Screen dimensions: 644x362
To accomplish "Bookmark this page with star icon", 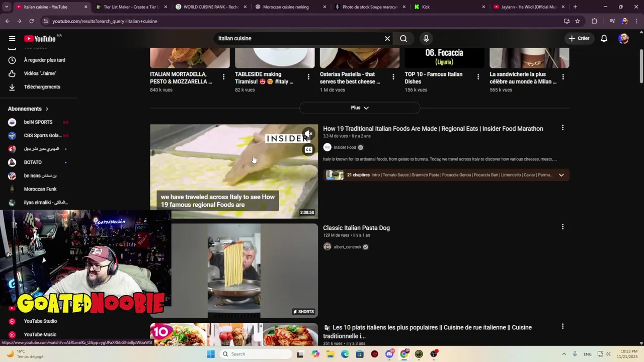I will point(578,21).
